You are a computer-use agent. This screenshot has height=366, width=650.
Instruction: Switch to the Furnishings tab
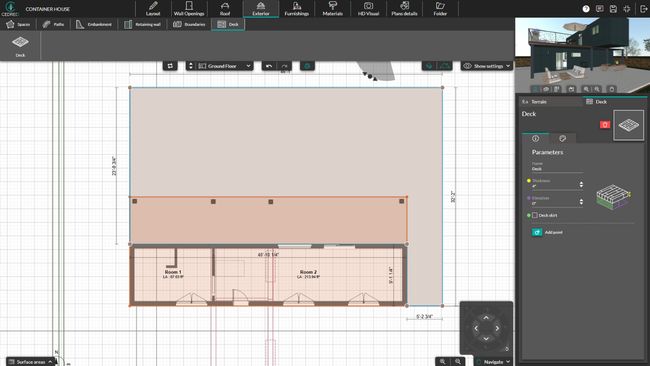pos(296,9)
